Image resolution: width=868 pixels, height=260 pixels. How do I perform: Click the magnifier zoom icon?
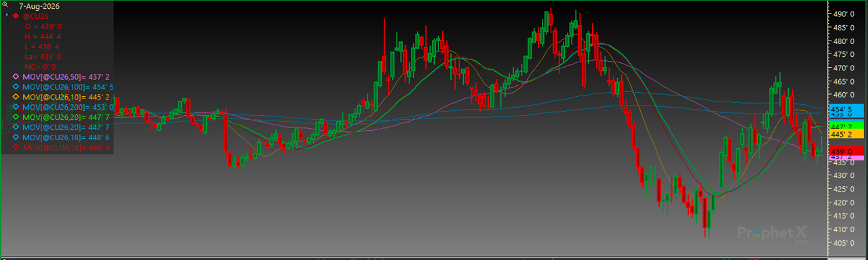[5, 5]
